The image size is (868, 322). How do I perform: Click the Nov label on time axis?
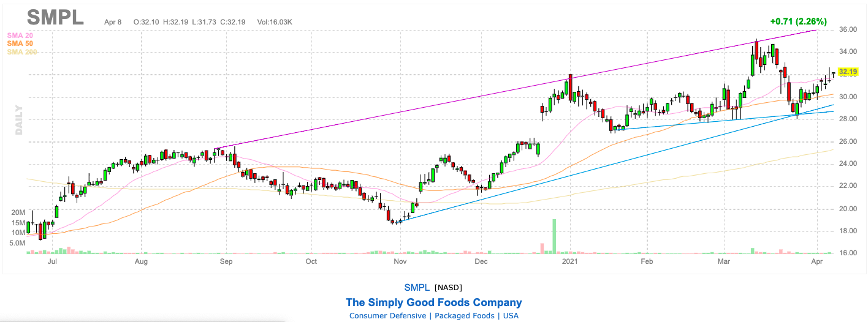click(400, 261)
